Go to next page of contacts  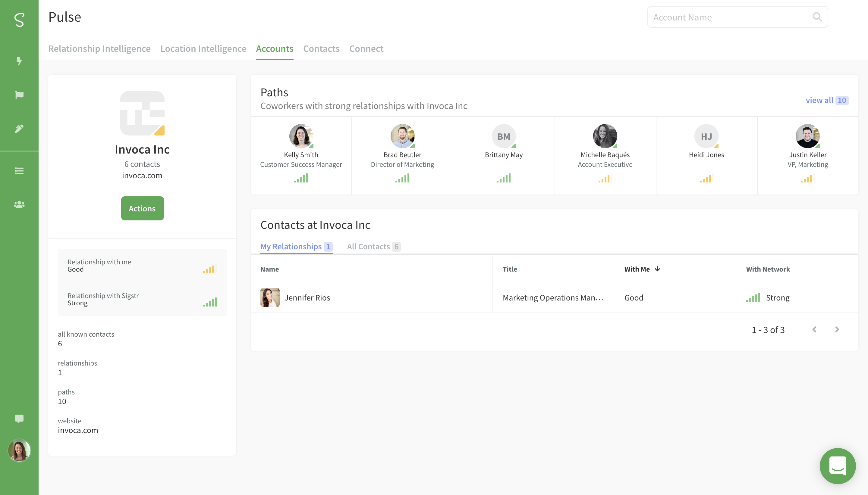pyautogui.click(x=837, y=329)
